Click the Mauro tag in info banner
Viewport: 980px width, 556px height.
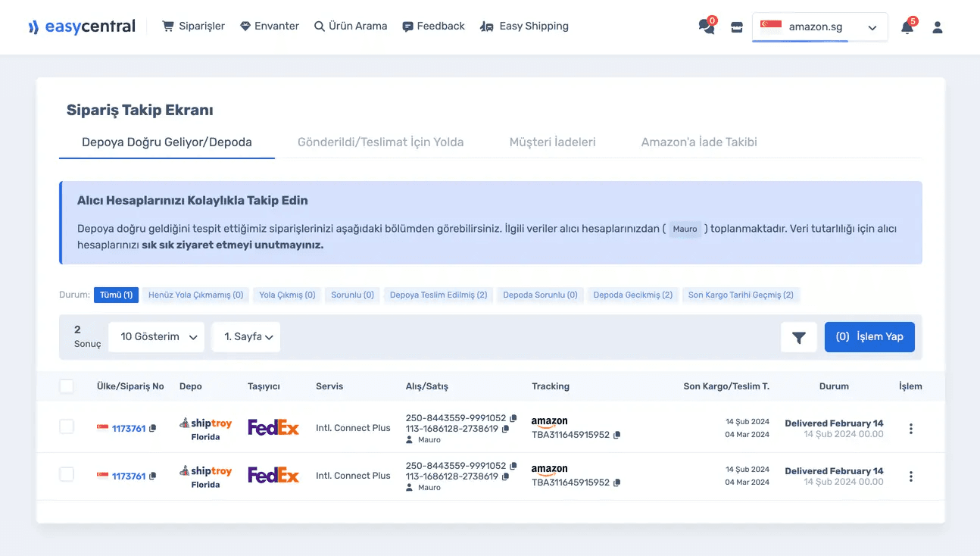point(685,229)
